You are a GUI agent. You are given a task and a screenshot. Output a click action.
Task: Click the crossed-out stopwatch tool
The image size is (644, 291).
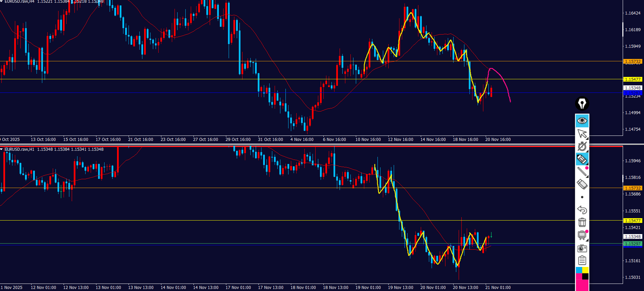[582, 146]
